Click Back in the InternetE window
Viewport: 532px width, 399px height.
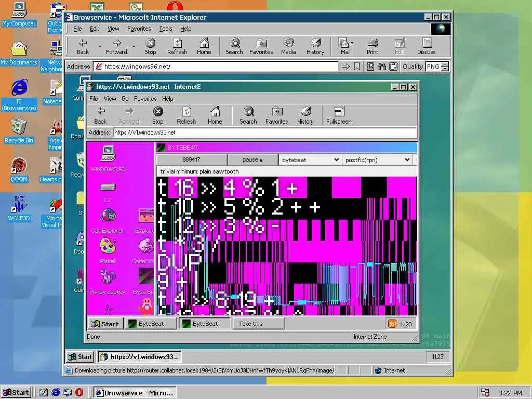(x=100, y=116)
